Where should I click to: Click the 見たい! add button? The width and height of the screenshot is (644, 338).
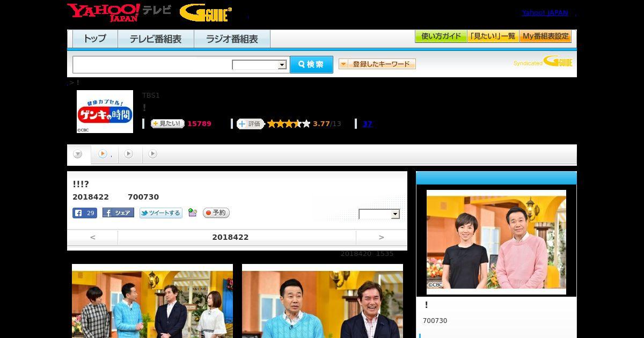point(167,123)
